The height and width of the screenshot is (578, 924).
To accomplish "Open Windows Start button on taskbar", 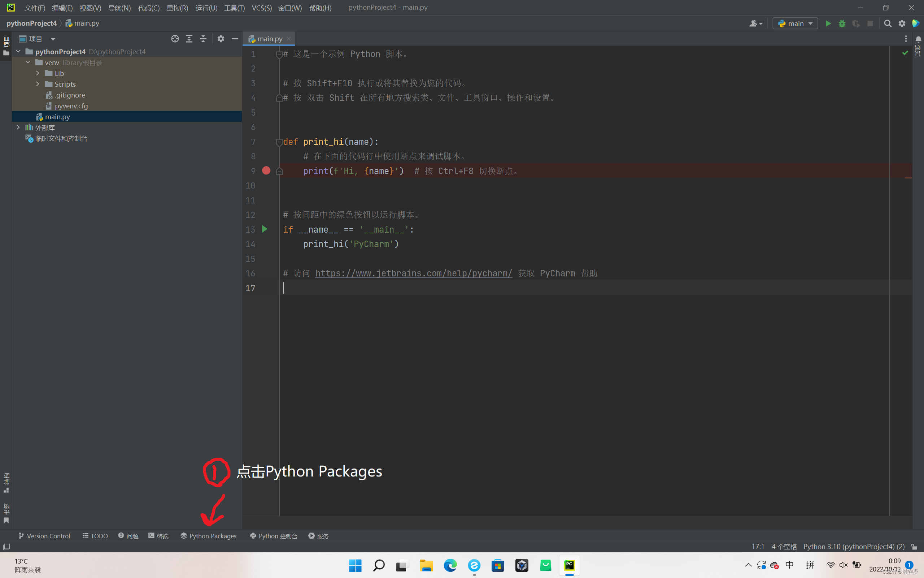I will [x=355, y=565].
